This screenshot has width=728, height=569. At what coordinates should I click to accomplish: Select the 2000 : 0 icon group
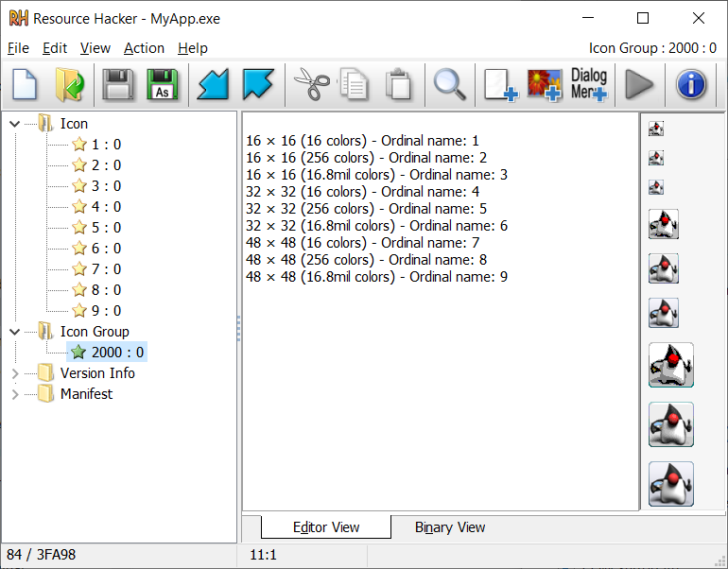[x=107, y=353]
